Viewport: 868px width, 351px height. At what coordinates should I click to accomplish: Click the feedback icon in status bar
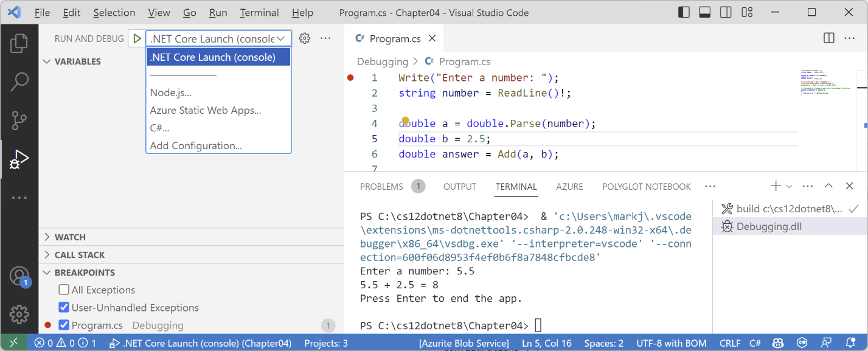coord(827,343)
